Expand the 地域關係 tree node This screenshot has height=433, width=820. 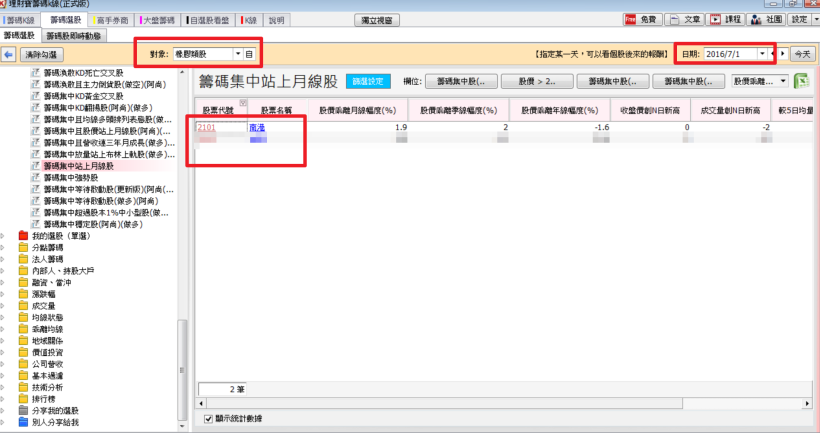(3, 340)
